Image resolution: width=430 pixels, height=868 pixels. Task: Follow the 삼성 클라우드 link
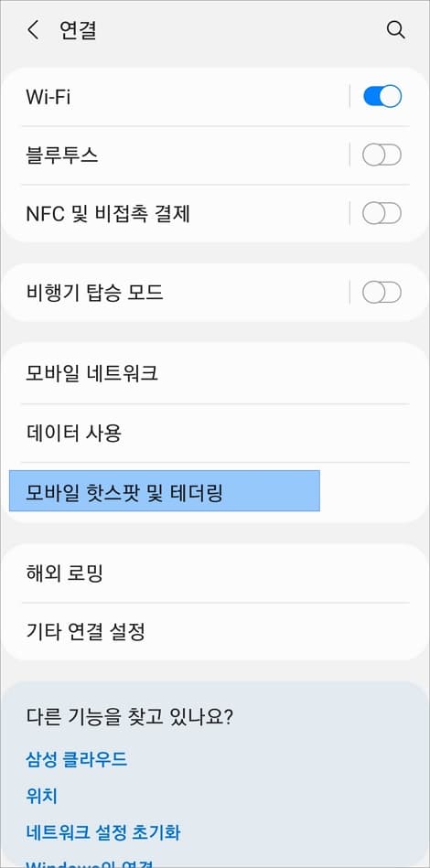(76, 758)
